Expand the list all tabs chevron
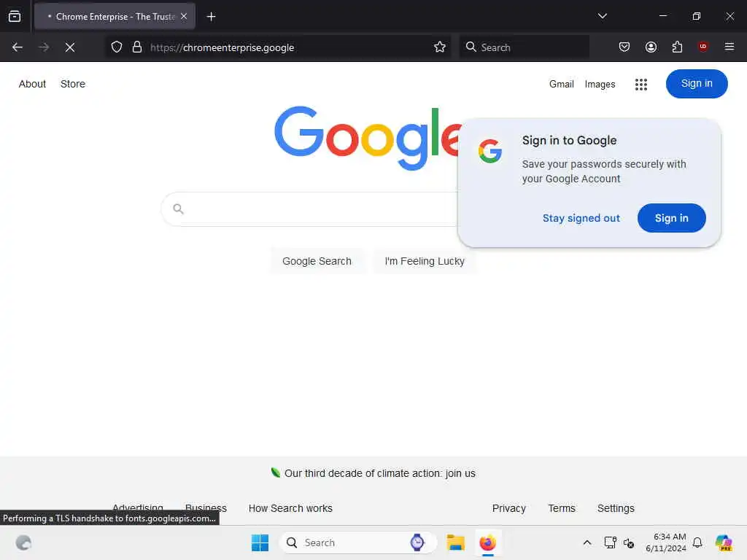 click(602, 16)
